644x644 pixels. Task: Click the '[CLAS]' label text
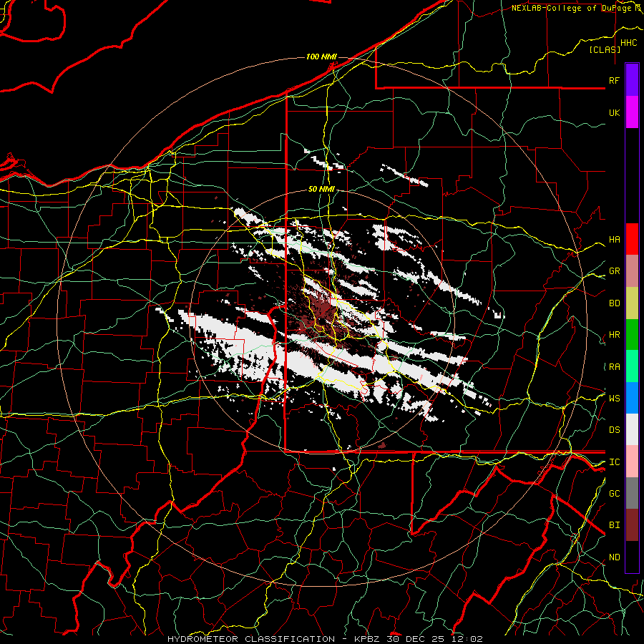tap(605, 49)
